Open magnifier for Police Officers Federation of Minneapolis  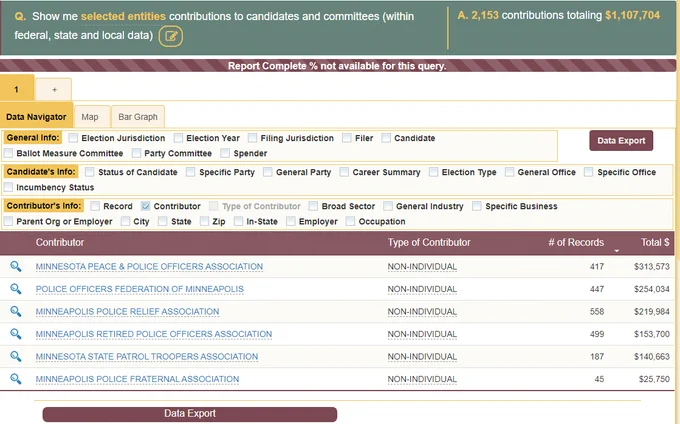16,289
